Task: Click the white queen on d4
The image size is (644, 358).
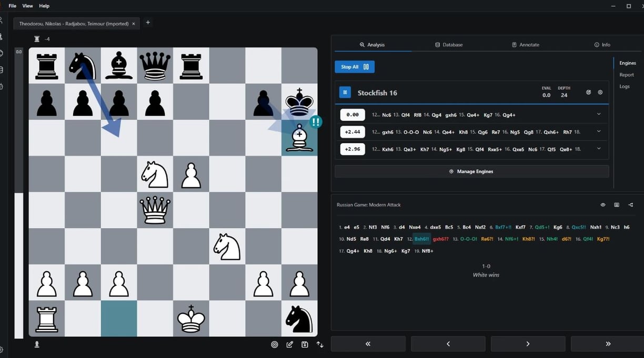Action: pyautogui.click(x=155, y=210)
